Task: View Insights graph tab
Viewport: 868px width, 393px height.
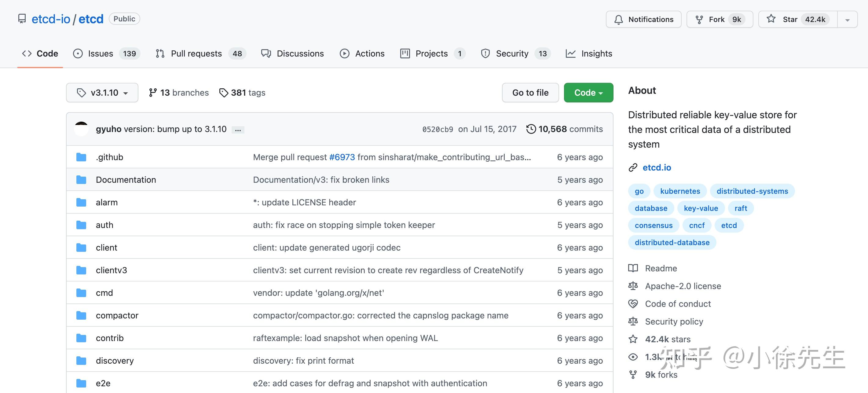Action: [x=596, y=53]
